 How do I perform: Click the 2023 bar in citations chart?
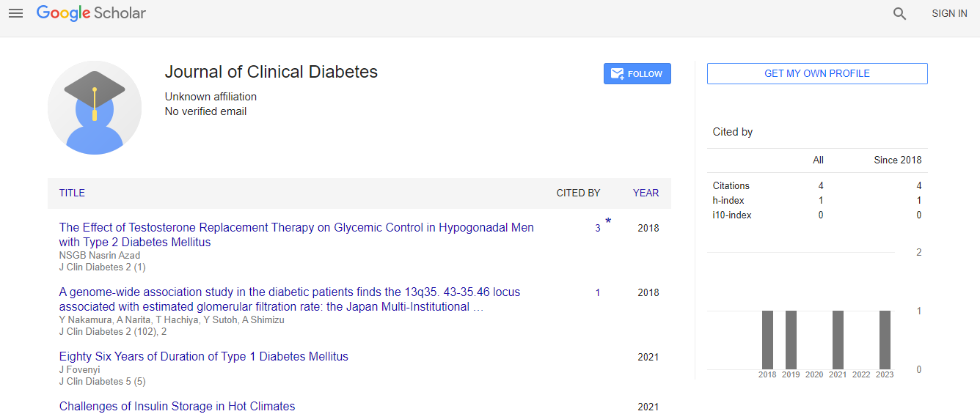pos(885,340)
